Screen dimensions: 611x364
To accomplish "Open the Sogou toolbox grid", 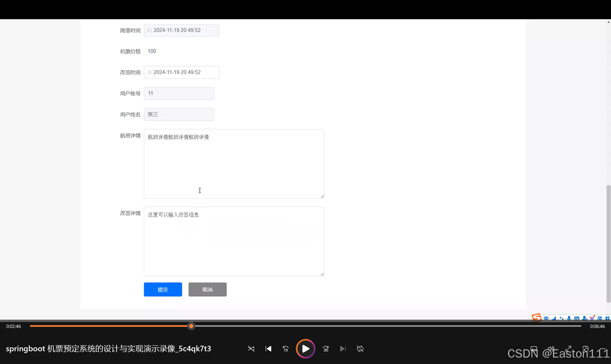I will point(607,318).
